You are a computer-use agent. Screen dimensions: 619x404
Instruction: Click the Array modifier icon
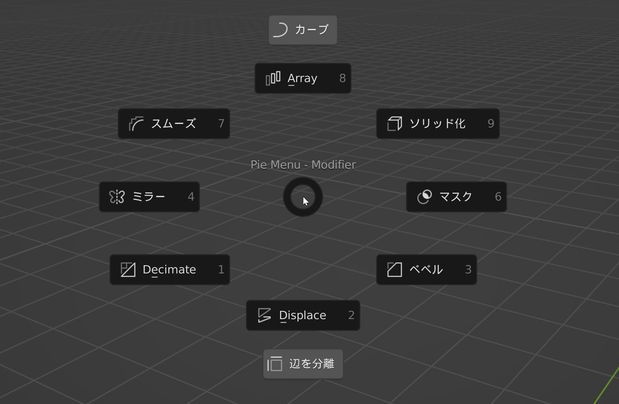click(273, 78)
